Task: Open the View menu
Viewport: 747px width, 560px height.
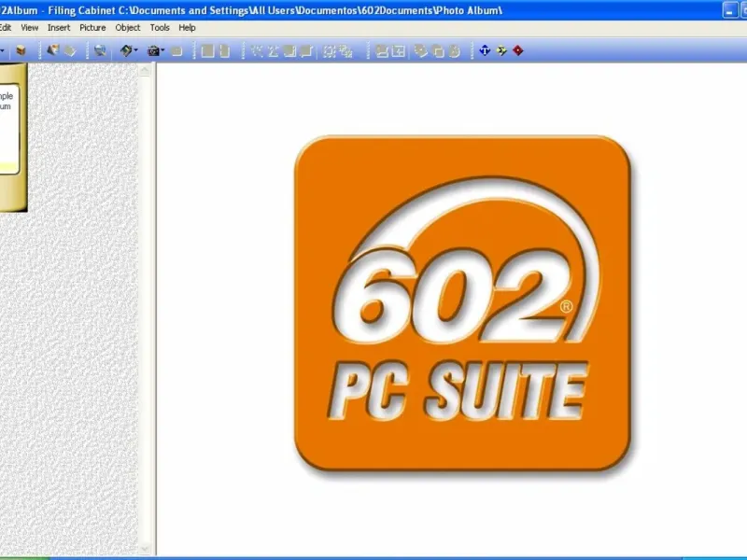Action: click(x=30, y=28)
